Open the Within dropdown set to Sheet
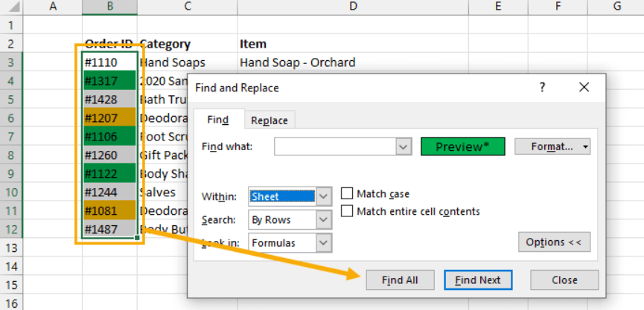 click(324, 197)
